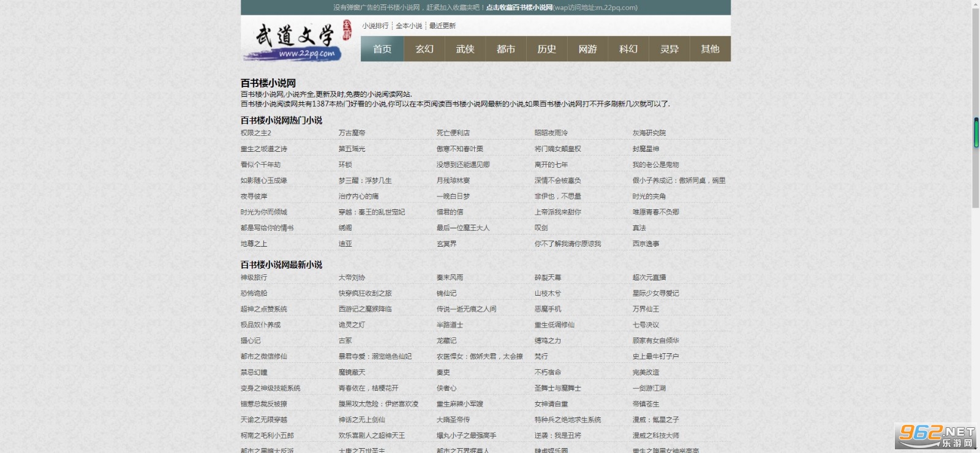This screenshot has height=453, width=980.
Task: Open the novel 第五瑶光
Action: click(352, 149)
